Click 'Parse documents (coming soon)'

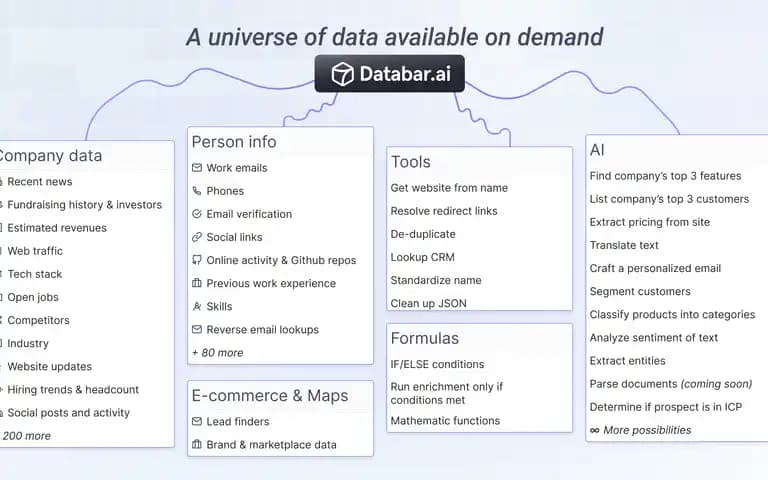pos(671,384)
